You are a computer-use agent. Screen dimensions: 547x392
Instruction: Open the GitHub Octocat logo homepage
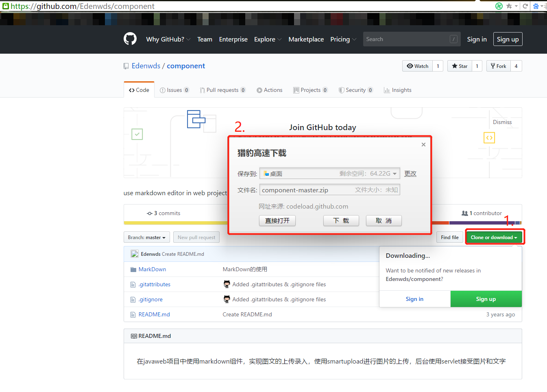coord(130,39)
